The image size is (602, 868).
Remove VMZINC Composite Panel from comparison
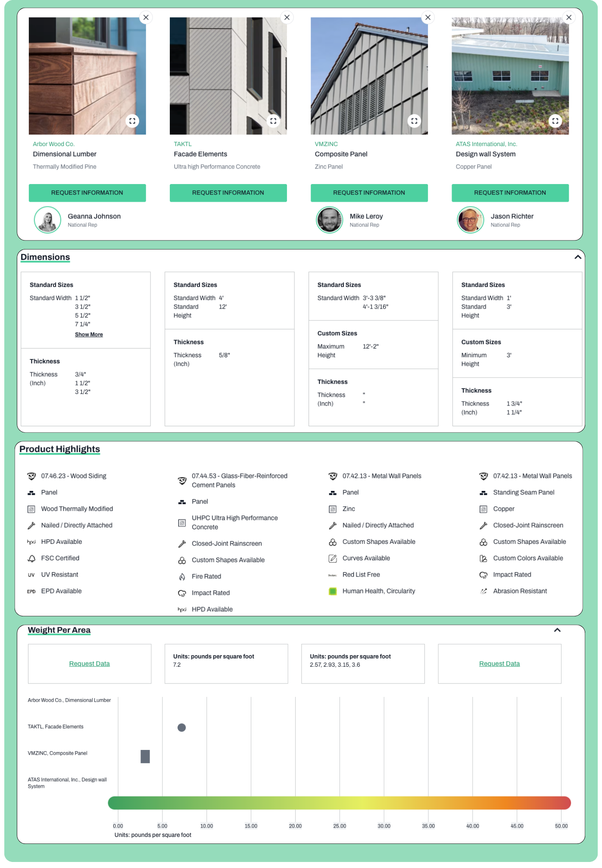(x=428, y=18)
